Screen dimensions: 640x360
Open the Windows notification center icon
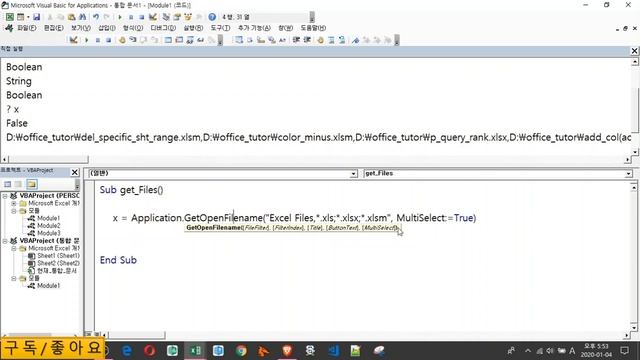[624, 351]
